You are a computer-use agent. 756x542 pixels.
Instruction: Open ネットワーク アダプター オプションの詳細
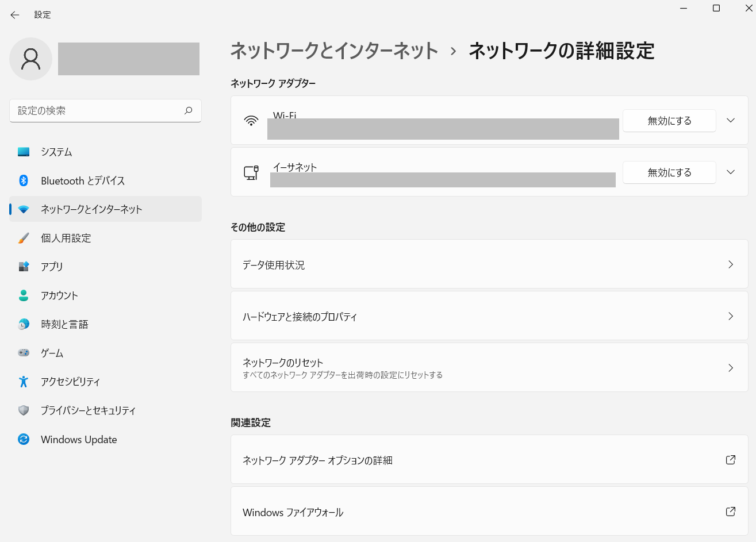489,459
